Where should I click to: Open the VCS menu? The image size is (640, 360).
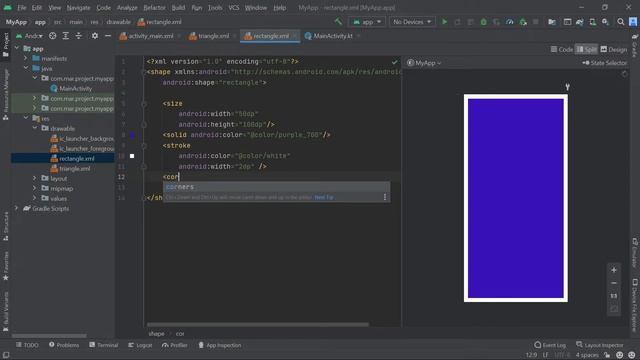pyautogui.click(x=234, y=8)
